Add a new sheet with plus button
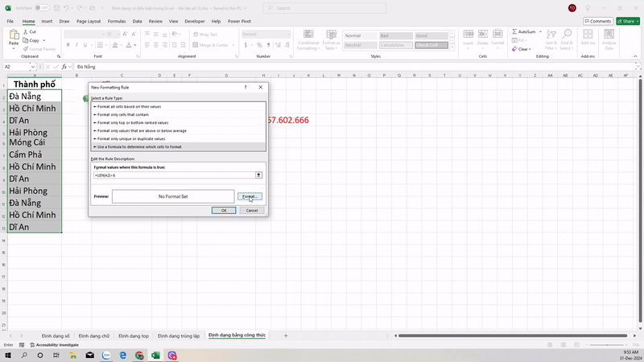644x362 pixels. click(x=286, y=335)
